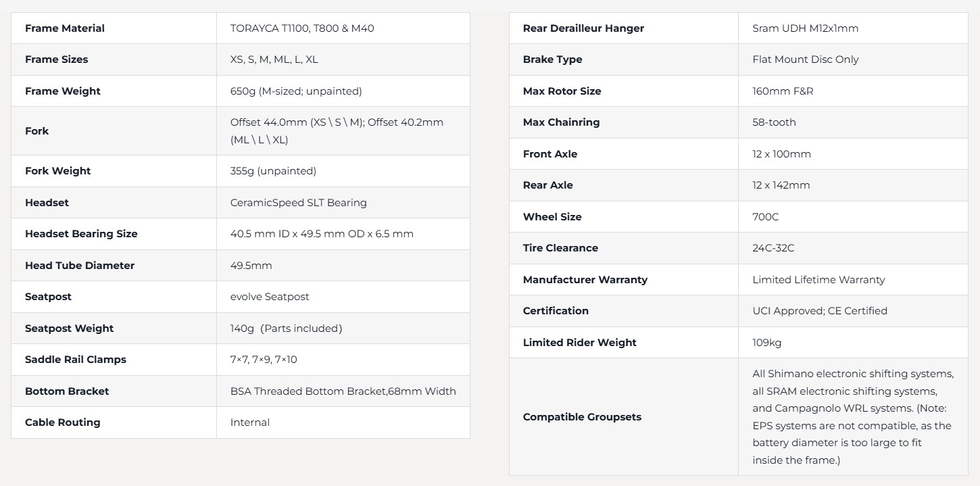The height and width of the screenshot is (486, 980).
Task: Click the Flat Mount Disc Only text
Action: [x=805, y=59]
